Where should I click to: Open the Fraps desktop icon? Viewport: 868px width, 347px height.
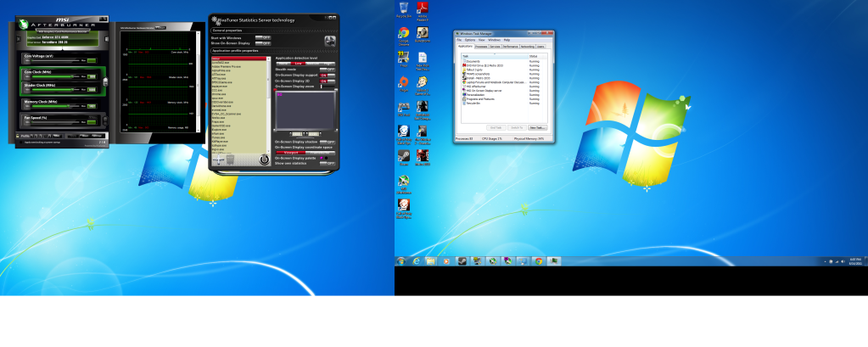[404, 59]
